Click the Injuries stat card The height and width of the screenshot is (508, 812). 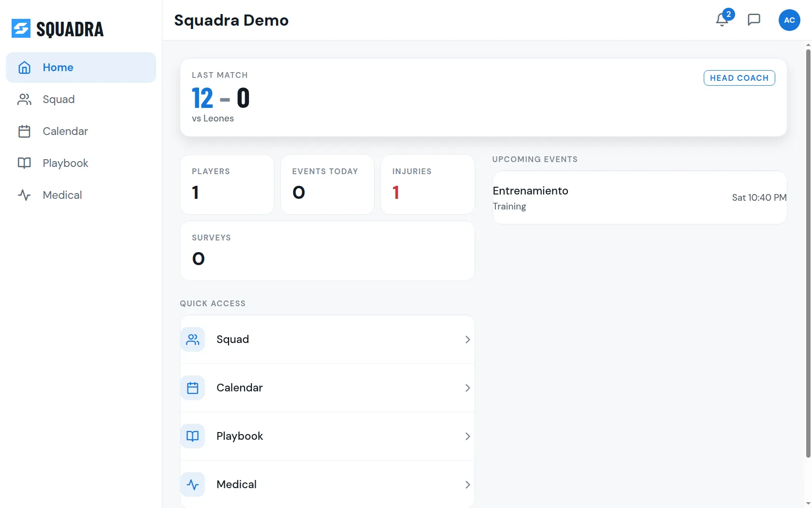point(428,184)
